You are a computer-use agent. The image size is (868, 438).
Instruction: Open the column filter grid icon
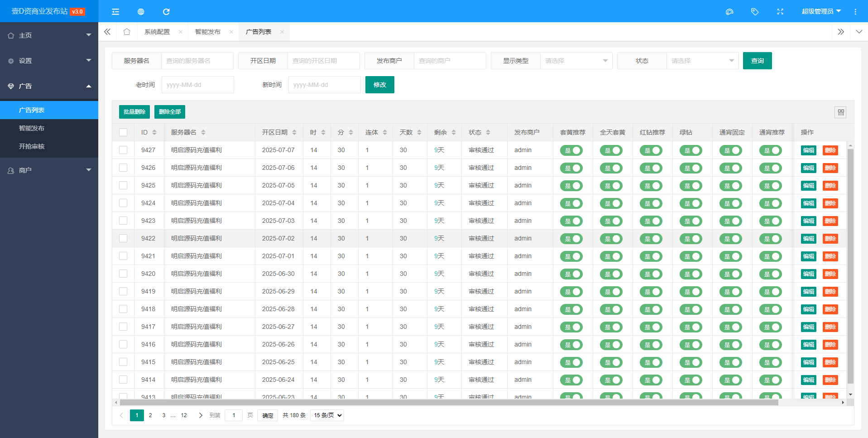841,112
